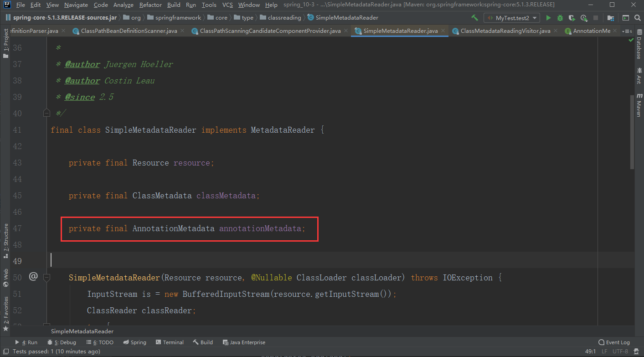This screenshot has height=357, width=644.
Task: Open the Maven tool window
Action: click(639, 105)
